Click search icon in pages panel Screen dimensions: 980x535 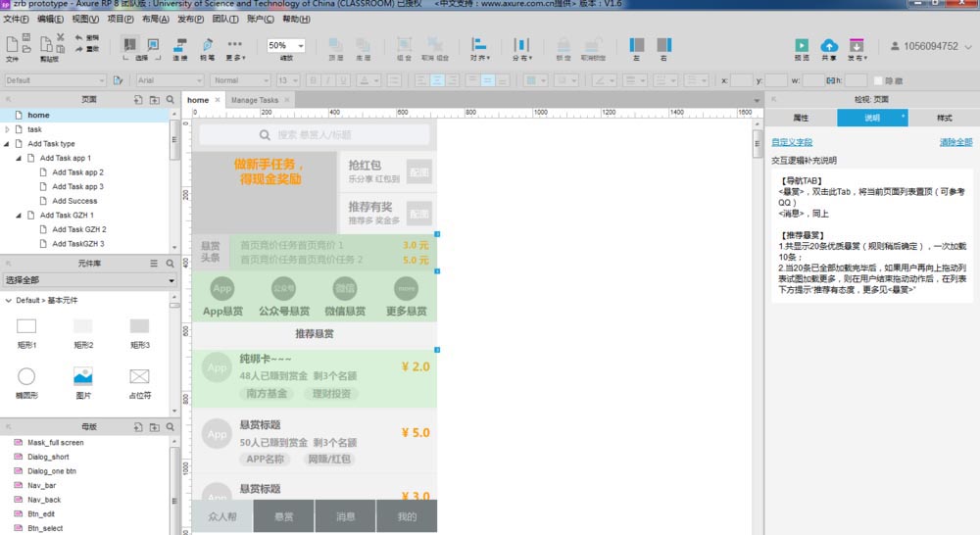click(170, 99)
